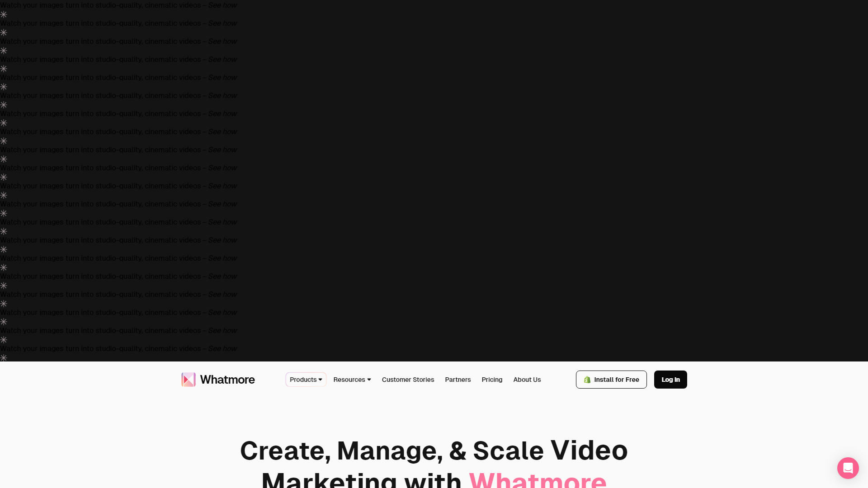Click the Pricing navigation link

(492, 379)
